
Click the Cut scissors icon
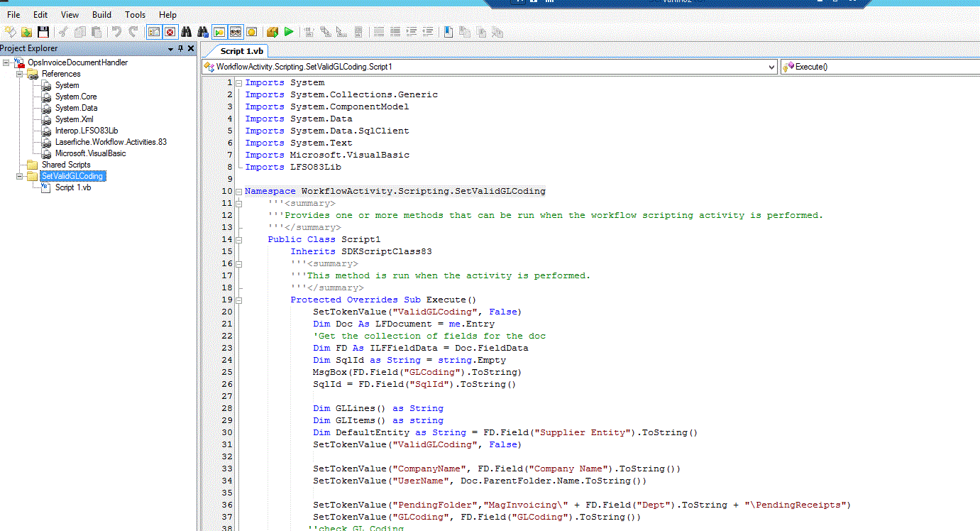pos(63,32)
